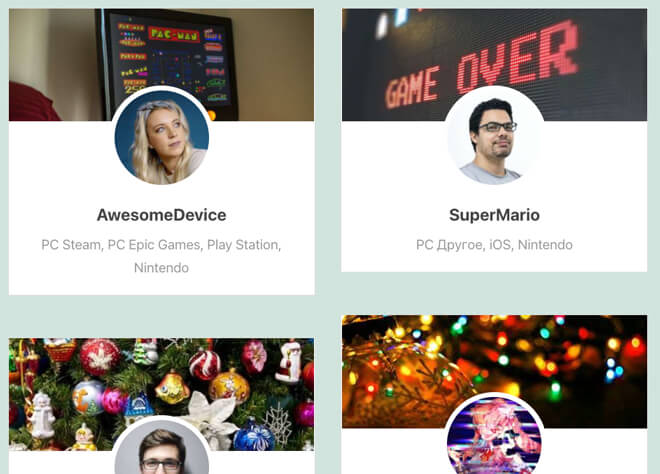Click the PAC-MAN logo on the arcade screen
The height and width of the screenshot is (474, 660).
point(174,34)
